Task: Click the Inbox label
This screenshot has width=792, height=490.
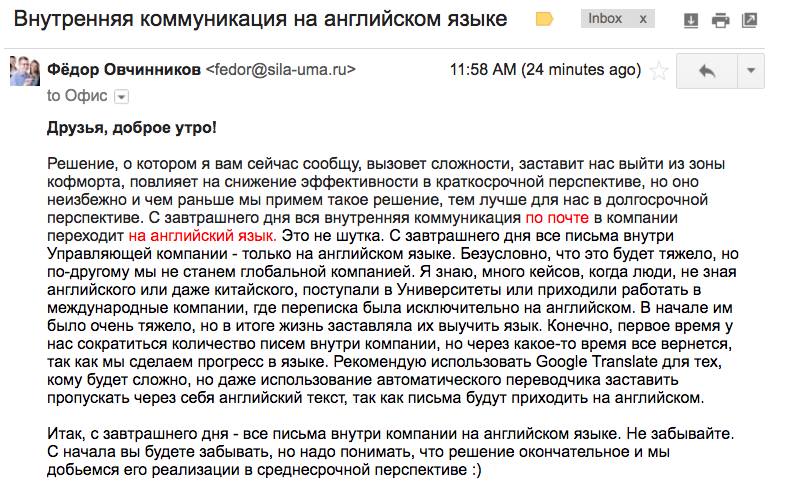Action: [605, 19]
